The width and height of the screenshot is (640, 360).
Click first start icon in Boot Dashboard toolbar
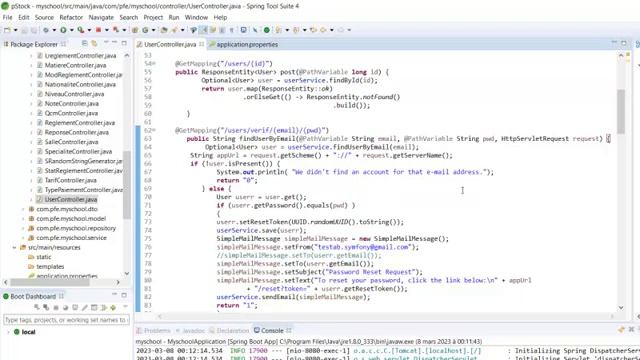pyautogui.click(x=37, y=307)
